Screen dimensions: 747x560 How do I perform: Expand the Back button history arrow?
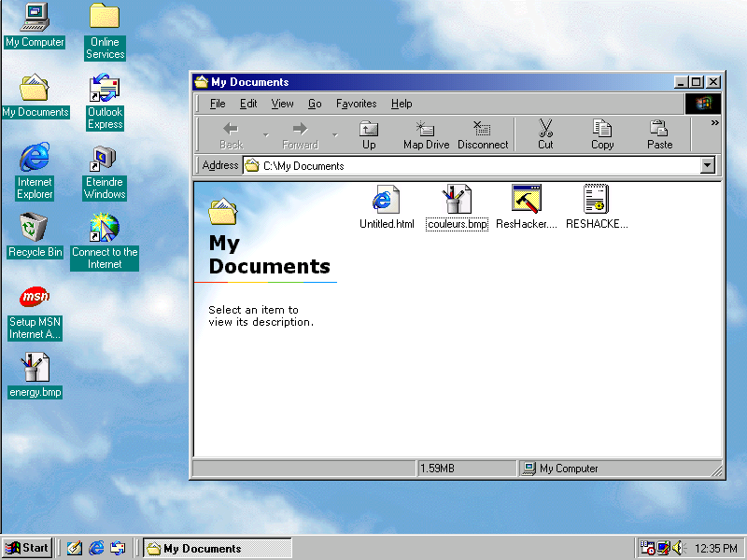click(x=265, y=135)
